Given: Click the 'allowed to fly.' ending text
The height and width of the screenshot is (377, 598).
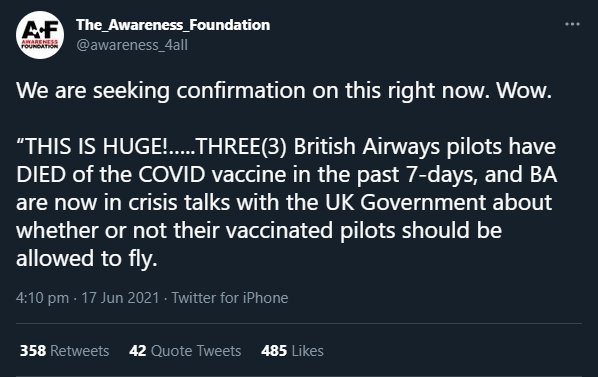Looking at the screenshot, I should (x=87, y=258).
